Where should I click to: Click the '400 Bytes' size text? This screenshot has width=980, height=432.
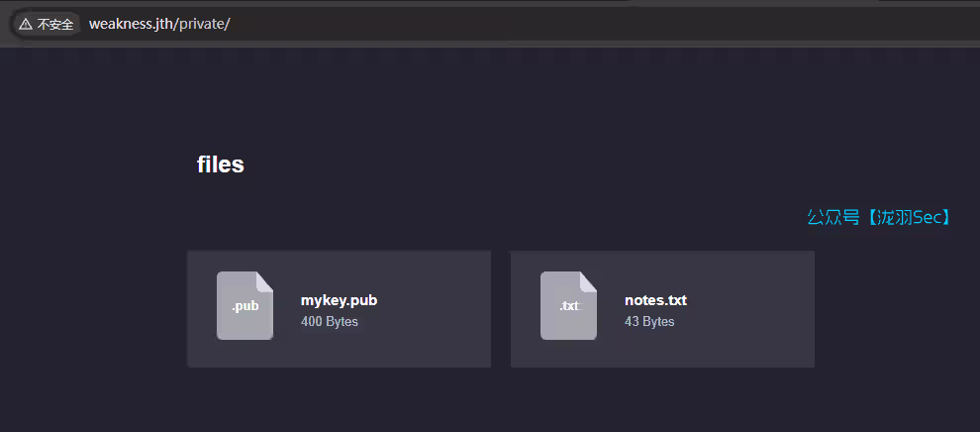[x=330, y=321]
